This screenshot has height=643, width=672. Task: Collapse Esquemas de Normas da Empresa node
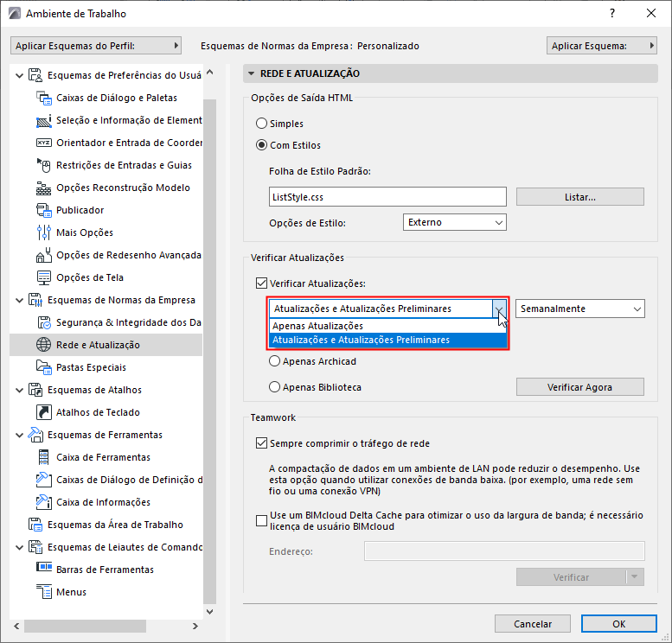(19, 300)
